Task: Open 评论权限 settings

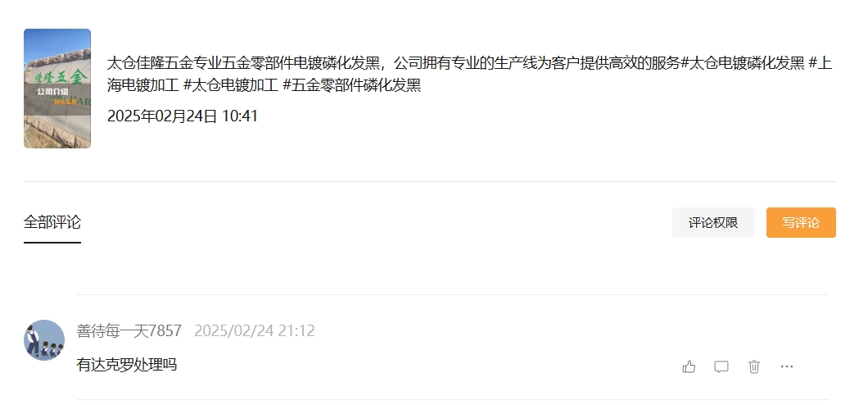Action: (713, 223)
